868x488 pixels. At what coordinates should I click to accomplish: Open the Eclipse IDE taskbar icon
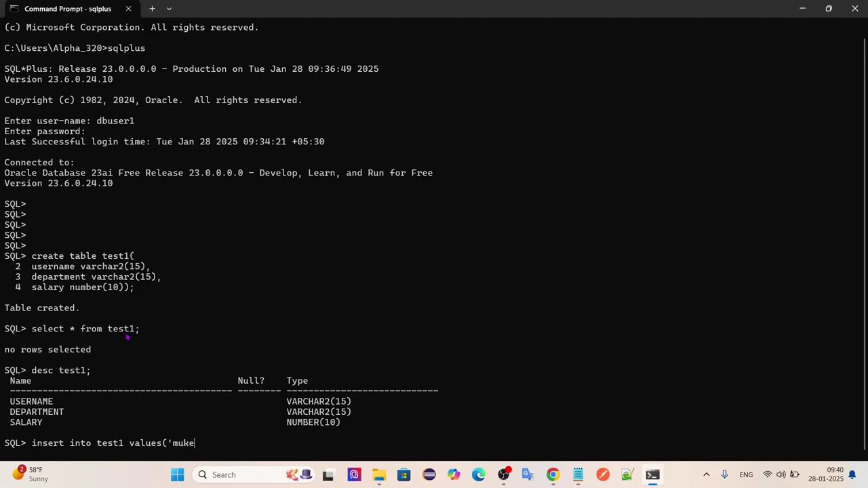[429, 474]
